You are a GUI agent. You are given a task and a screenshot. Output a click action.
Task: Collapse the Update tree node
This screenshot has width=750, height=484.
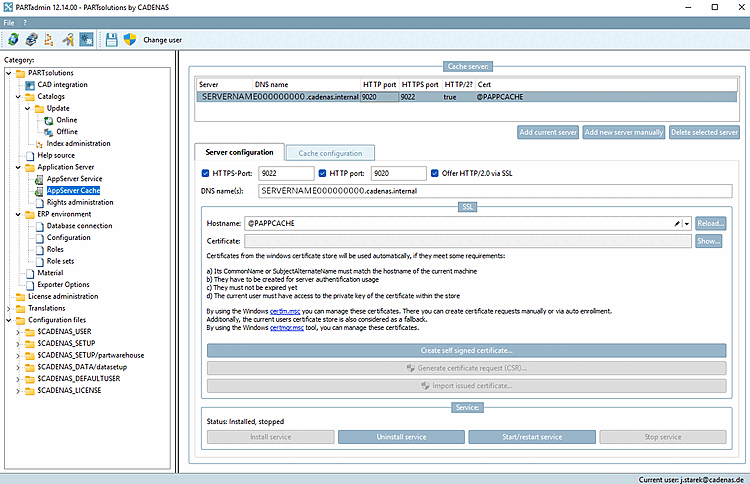tap(28, 109)
